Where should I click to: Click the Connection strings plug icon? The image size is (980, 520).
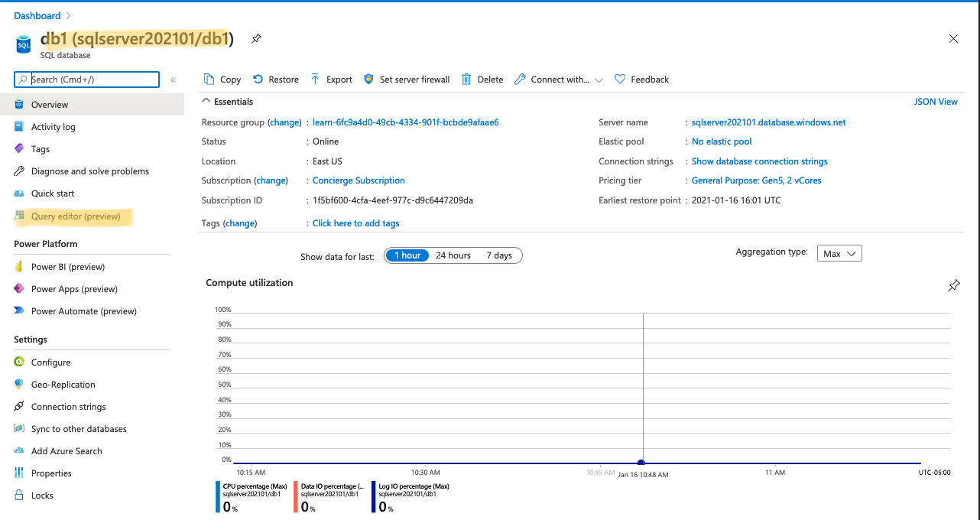coord(19,407)
